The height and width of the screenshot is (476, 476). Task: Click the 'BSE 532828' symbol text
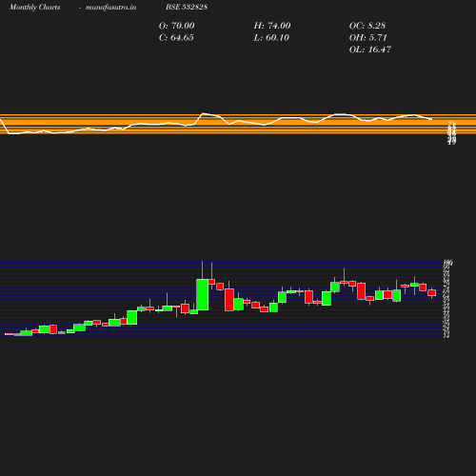coord(187,7)
